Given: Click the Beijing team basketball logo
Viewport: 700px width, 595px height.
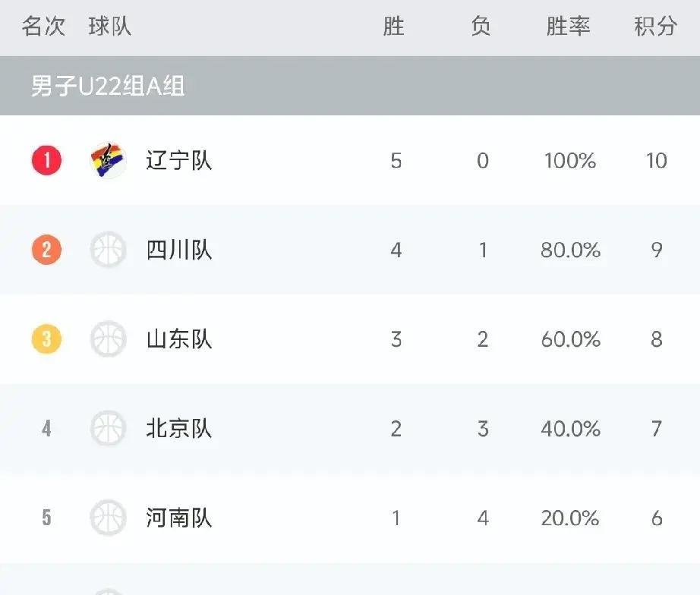Looking at the screenshot, I should pyautogui.click(x=107, y=429).
